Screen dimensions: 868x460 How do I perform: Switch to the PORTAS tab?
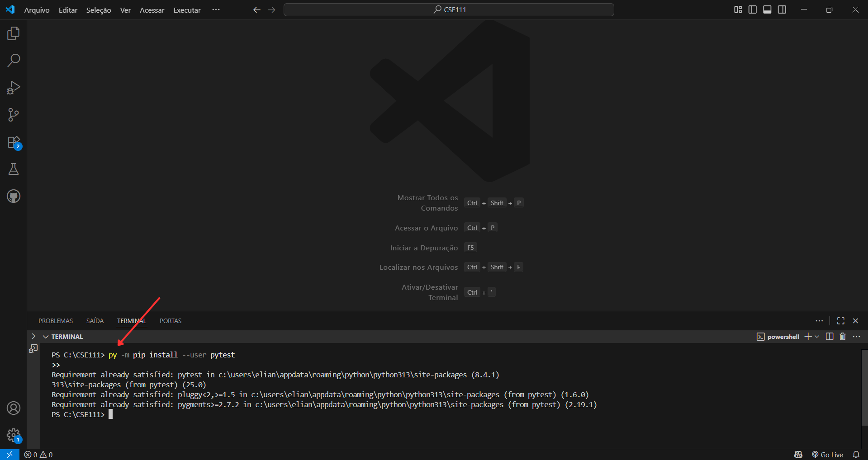(171, 321)
